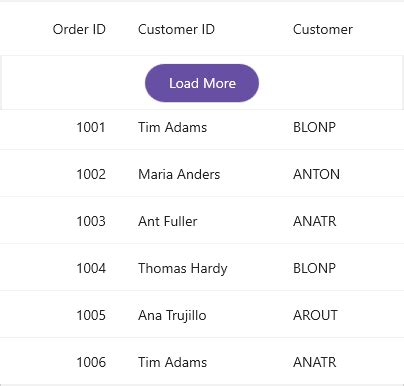Click the Maria Anders cell
Screen dimensions: 404x386
click(179, 174)
